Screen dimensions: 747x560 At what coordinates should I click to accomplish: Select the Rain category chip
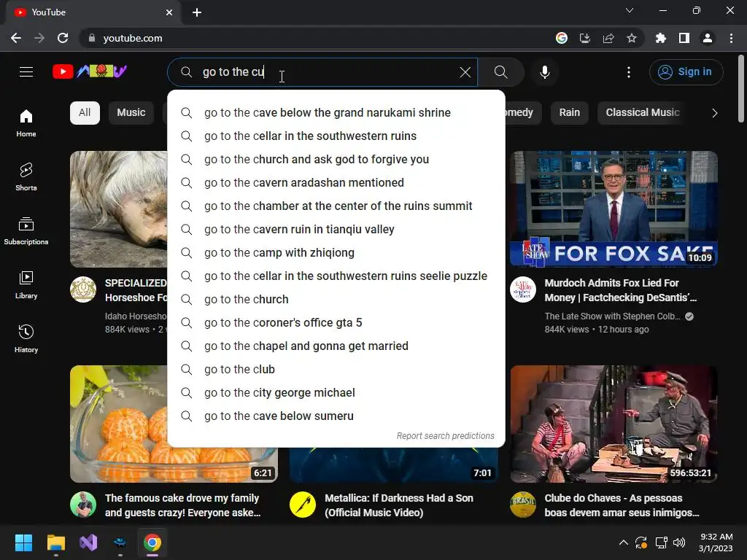569,113
